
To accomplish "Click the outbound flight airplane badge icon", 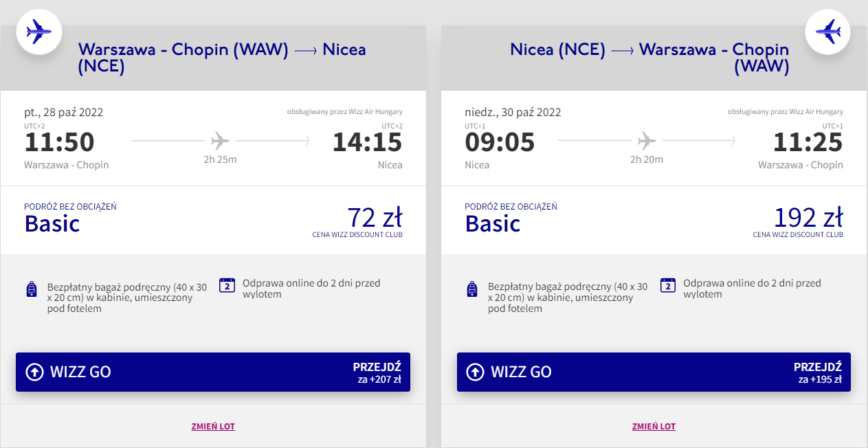I will tap(39, 31).
